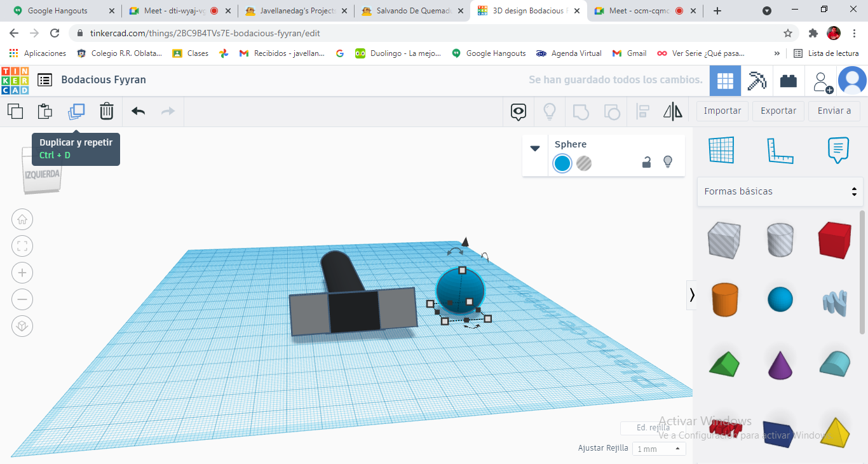The height and width of the screenshot is (464, 868).
Task: Pick the green Roof shape
Action: pyautogui.click(x=724, y=363)
